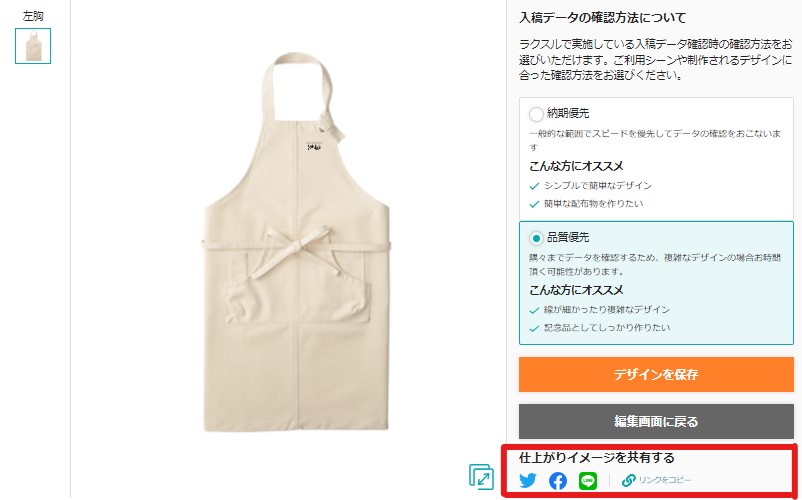Select the 品質優先 radio button
The height and width of the screenshot is (500, 802).
click(x=536, y=238)
